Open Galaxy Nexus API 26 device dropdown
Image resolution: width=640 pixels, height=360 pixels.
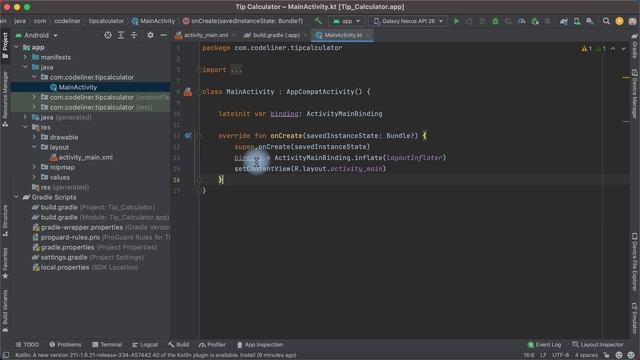tap(408, 21)
